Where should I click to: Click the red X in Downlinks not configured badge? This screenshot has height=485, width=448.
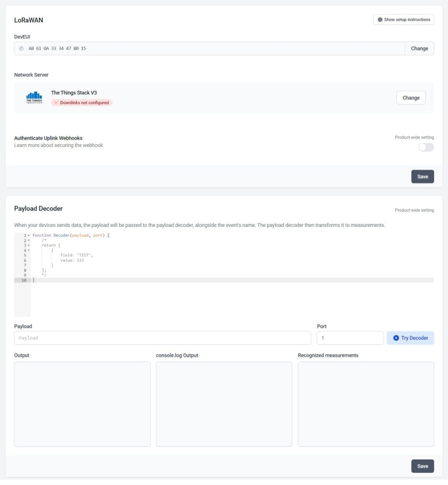coord(55,102)
